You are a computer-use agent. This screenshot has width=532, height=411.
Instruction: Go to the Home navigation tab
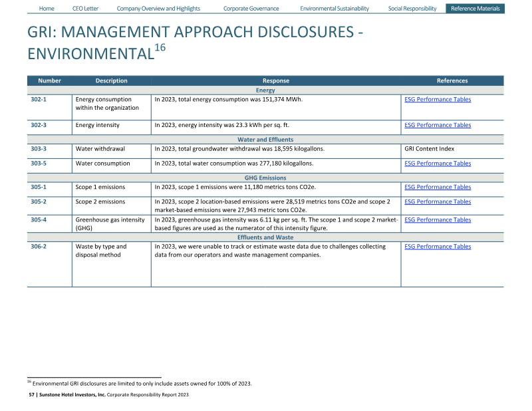click(x=47, y=9)
